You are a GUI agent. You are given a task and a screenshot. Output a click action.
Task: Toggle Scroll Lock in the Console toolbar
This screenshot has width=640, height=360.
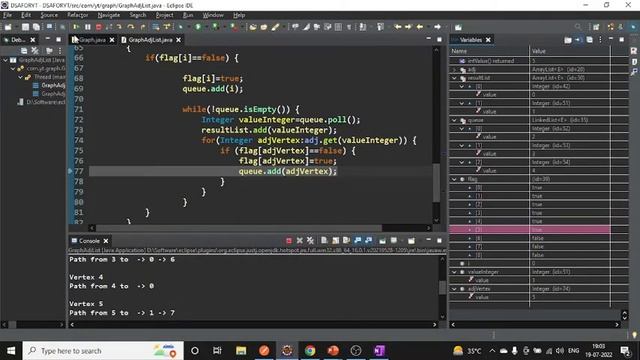(x=335, y=240)
